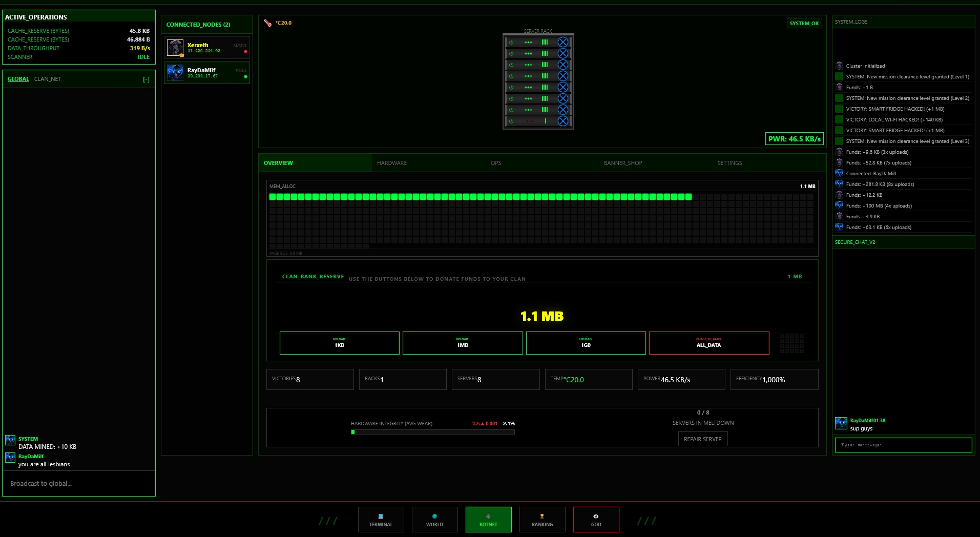Screen dimensions: 980x537
Task: Switch to the HARDWARE tab
Action: tap(392, 163)
